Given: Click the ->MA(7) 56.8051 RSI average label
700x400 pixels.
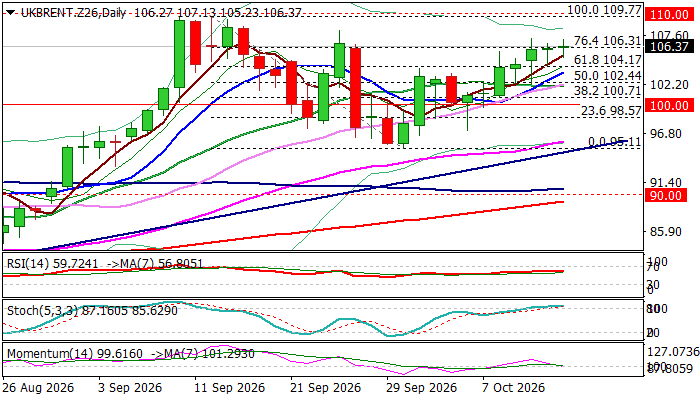Looking at the screenshot, I should click(x=154, y=264).
